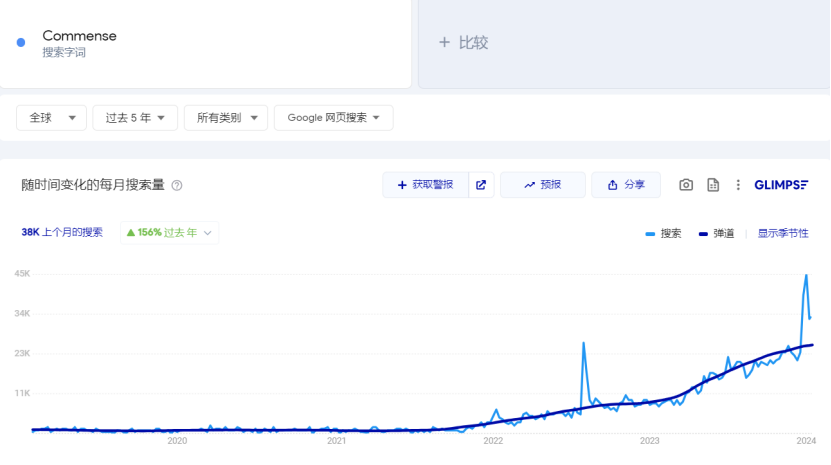Open the 156% 过去年 growth dropdown
Screen dimensions: 831x465
point(169,232)
